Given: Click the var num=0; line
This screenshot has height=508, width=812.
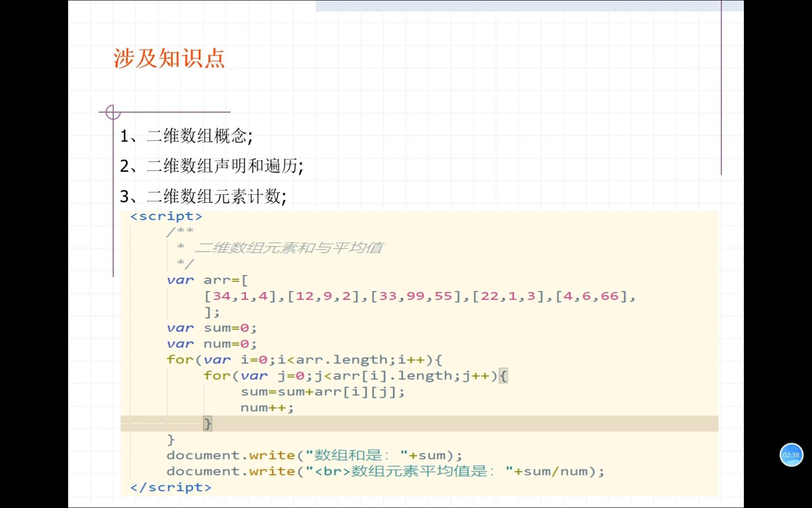Looking at the screenshot, I should click(x=211, y=344).
